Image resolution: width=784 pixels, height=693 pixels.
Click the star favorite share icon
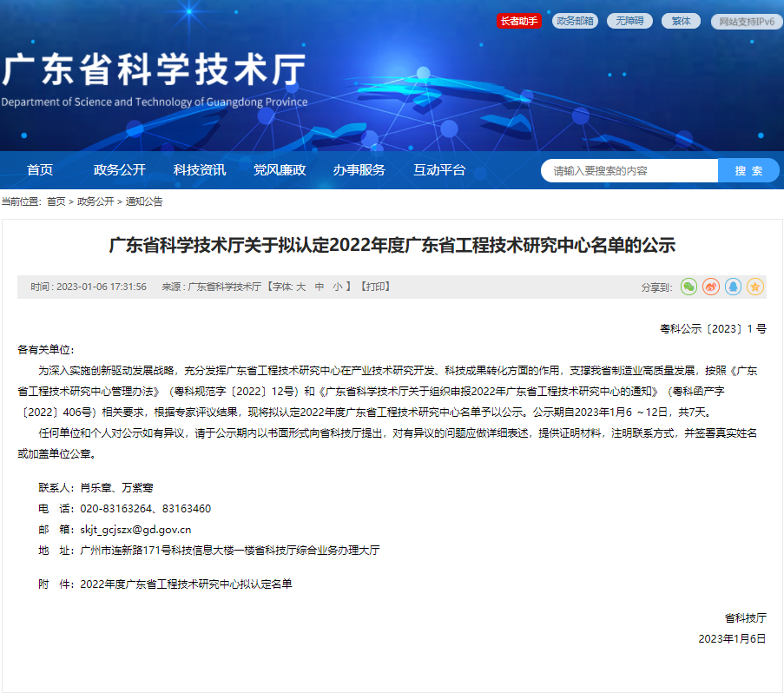pos(754,286)
